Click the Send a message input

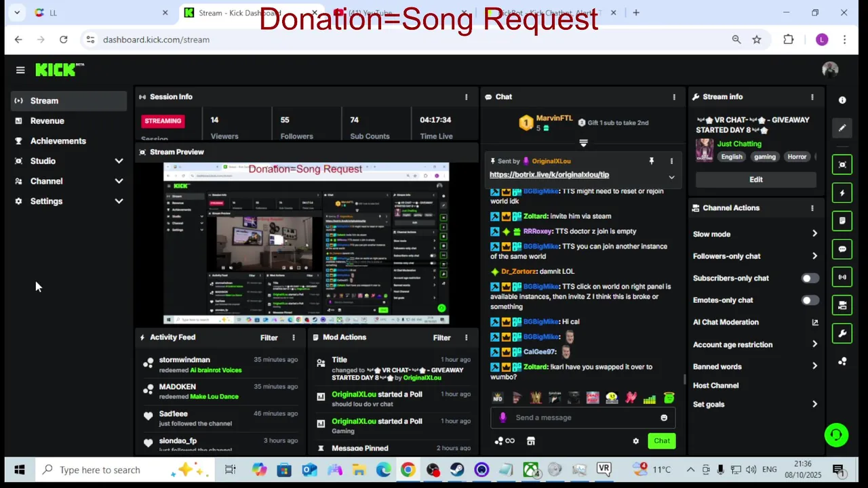(x=583, y=418)
